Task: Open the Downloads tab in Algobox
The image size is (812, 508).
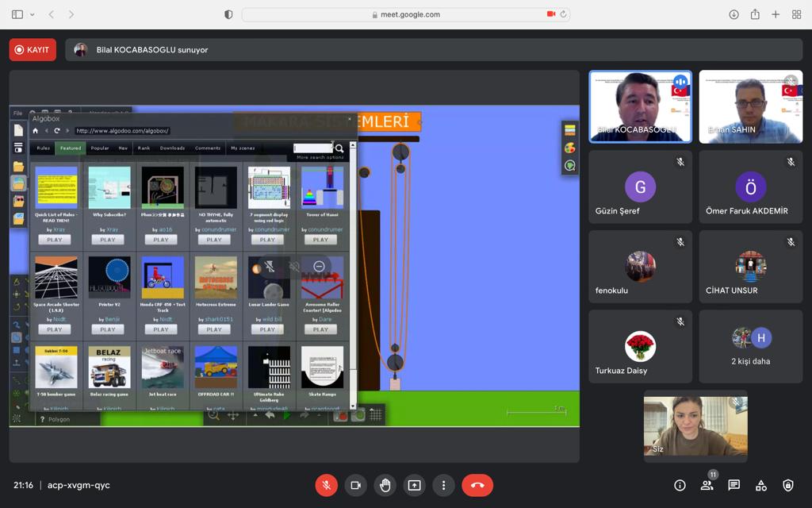Action: [172, 148]
